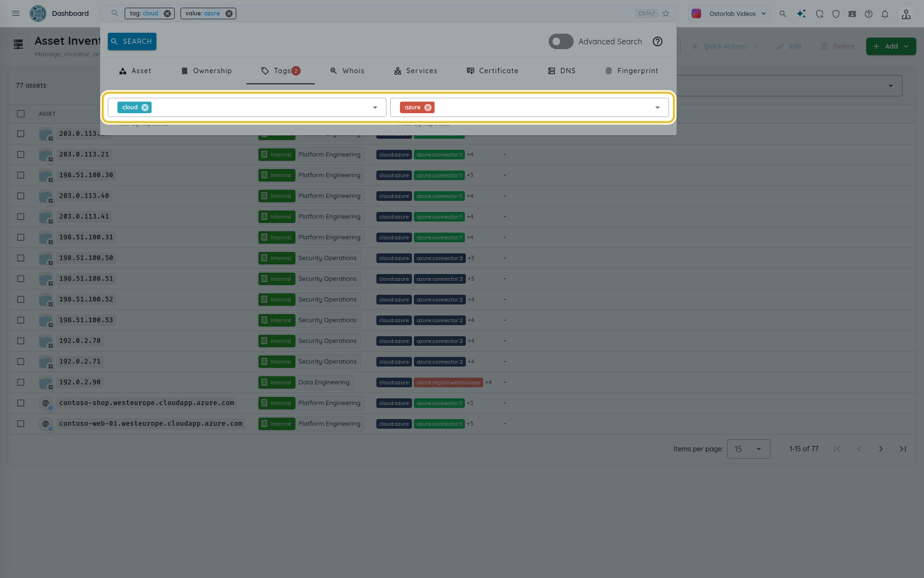This screenshot has height=578, width=924.
Task: Open the Add button dropdown
Action: (x=891, y=46)
